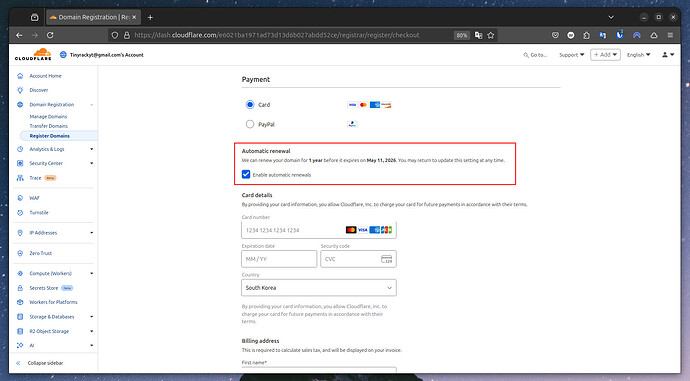
Task: Click the Cloudflare logo
Action: (x=33, y=55)
